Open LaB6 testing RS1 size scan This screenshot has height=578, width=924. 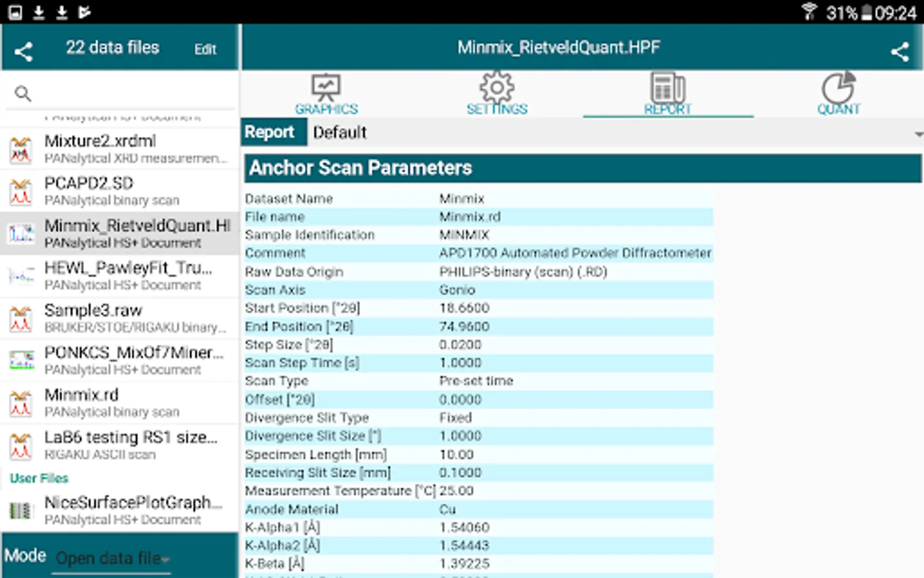119,445
